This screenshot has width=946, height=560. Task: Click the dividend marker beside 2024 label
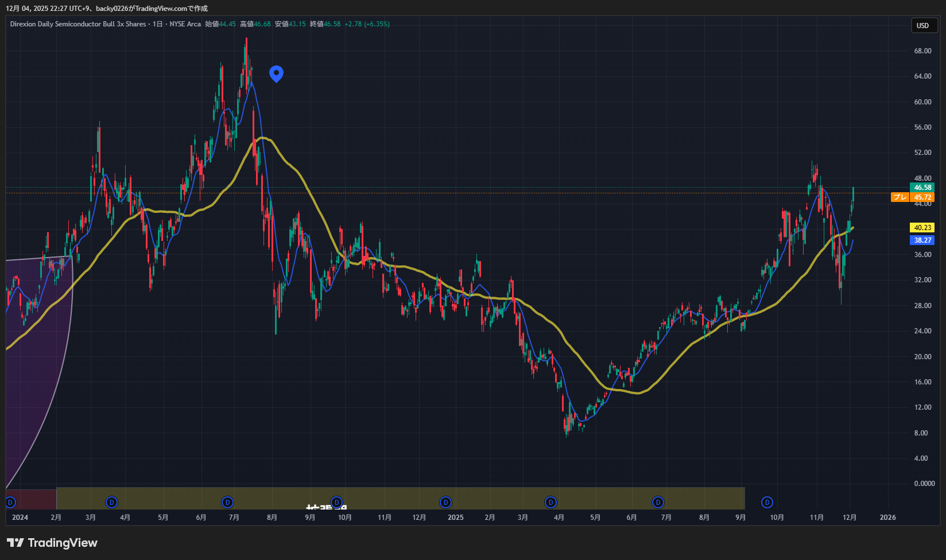pos(10,503)
